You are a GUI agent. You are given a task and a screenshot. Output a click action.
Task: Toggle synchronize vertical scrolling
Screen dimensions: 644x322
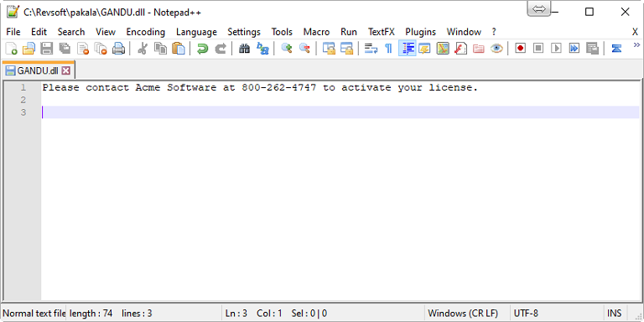pos(329,49)
